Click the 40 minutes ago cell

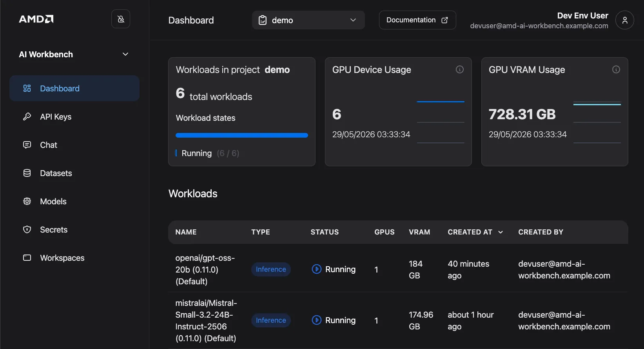468,269
